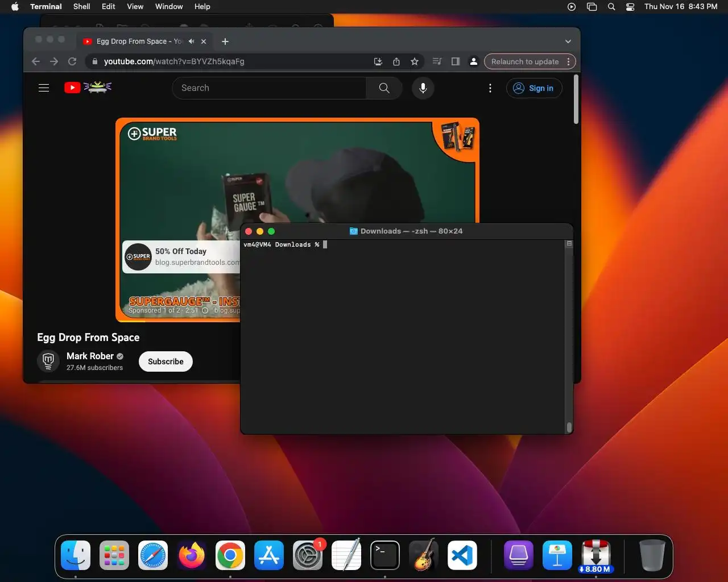Open the Trash in the Dock

[652, 555]
